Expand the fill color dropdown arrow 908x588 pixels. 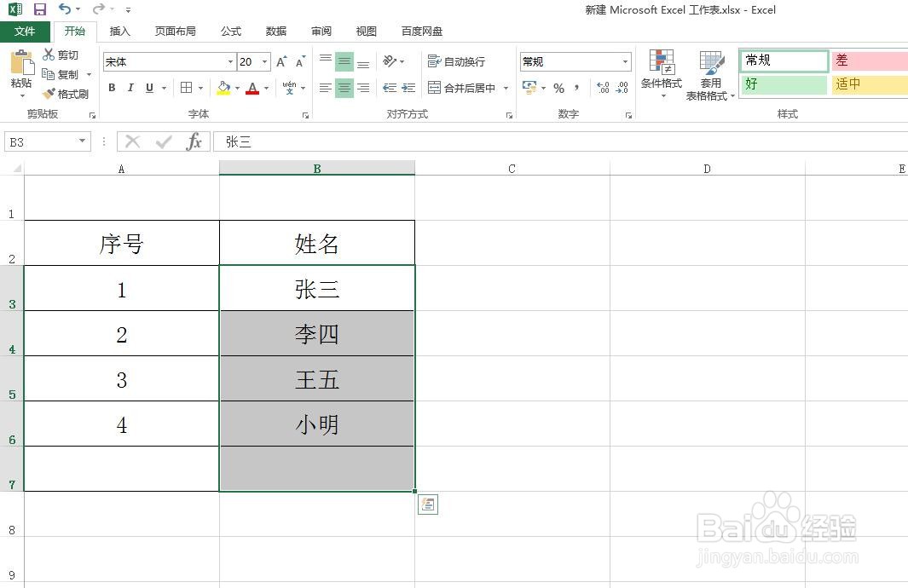pyautogui.click(x=236, y=88)
